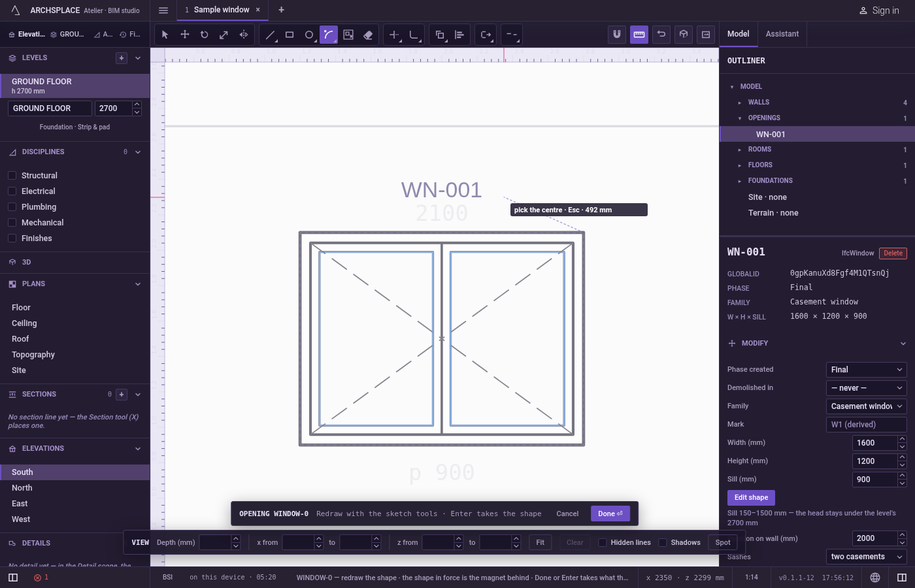
Task: Open the Phase created dropdown
Action: point(867,370)
